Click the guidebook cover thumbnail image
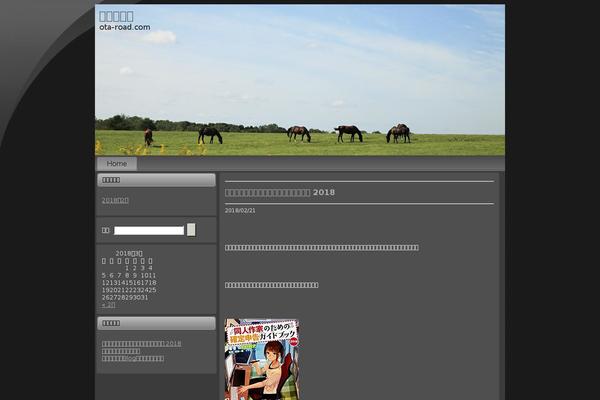This screenshot has width=600, height=400. click(x=262, y=359)
